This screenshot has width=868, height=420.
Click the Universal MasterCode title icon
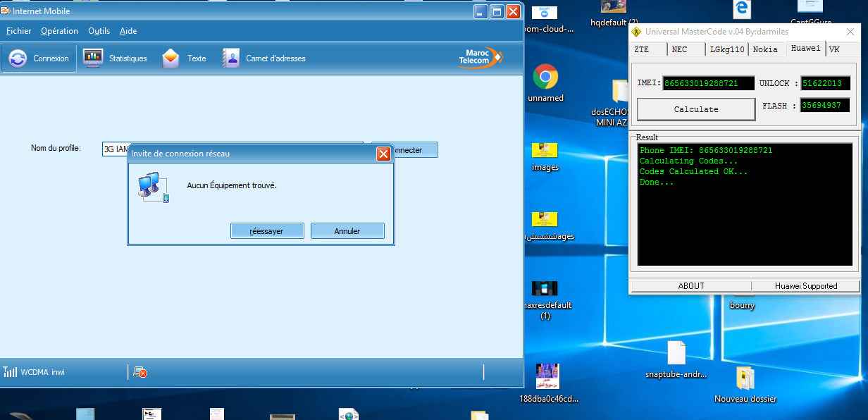(636, 32)
